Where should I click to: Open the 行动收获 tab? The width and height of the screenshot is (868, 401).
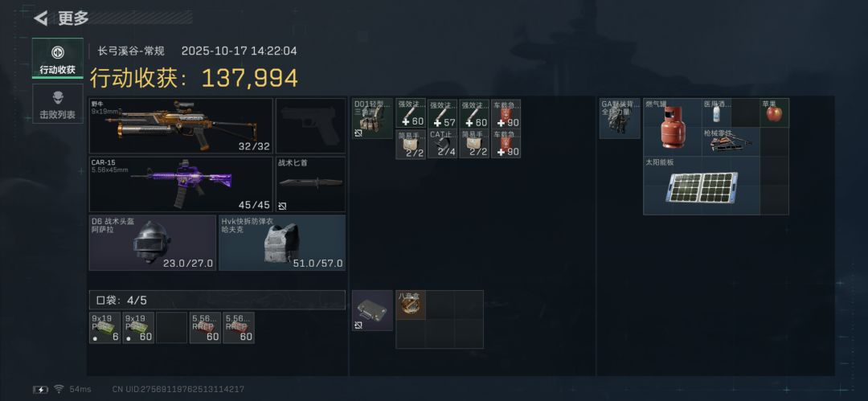coord(58,58)
